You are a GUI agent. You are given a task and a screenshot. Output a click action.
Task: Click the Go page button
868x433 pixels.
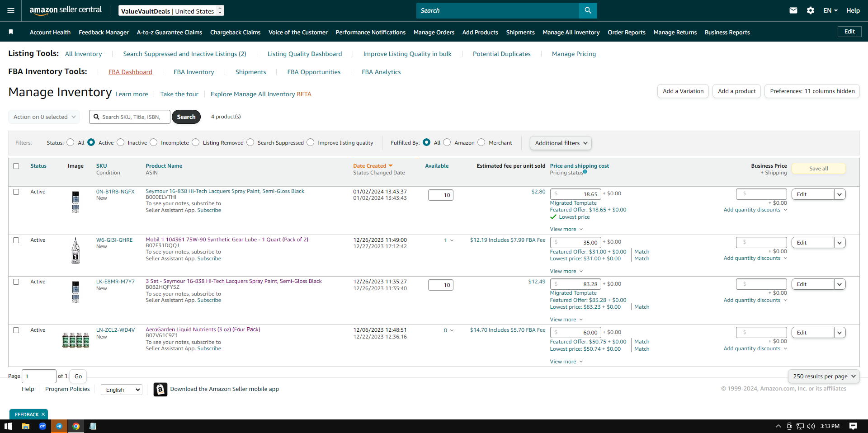point(78,376)
